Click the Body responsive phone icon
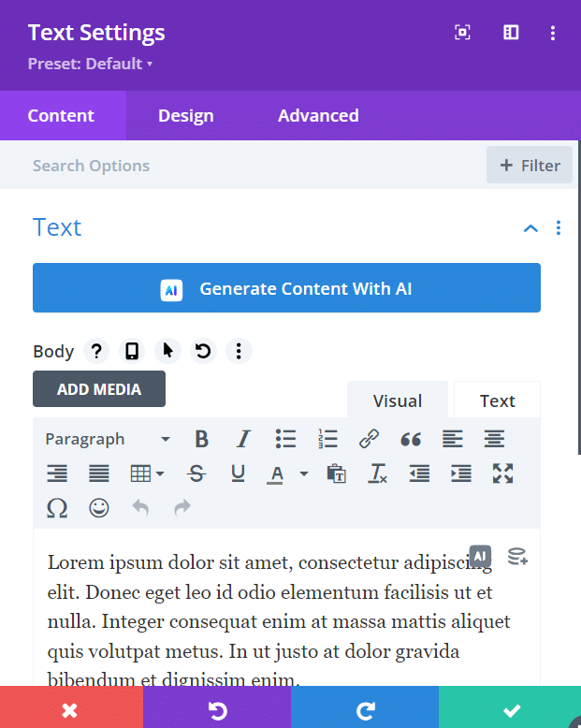 132,351
